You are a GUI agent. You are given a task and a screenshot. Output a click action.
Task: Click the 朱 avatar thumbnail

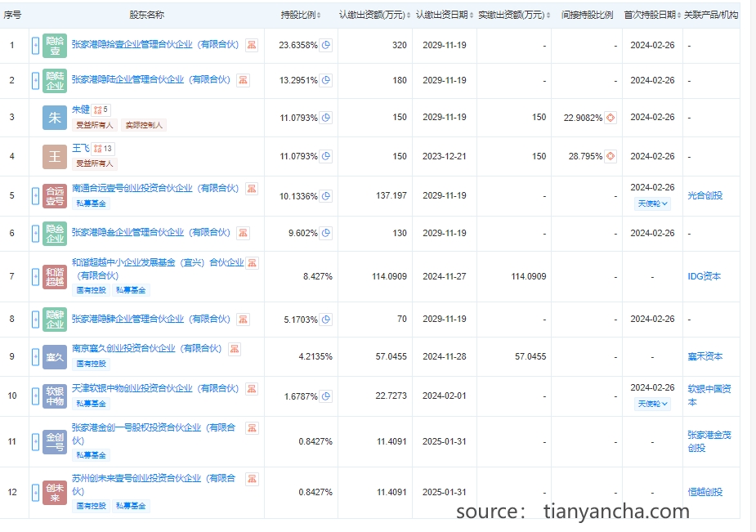55,118
